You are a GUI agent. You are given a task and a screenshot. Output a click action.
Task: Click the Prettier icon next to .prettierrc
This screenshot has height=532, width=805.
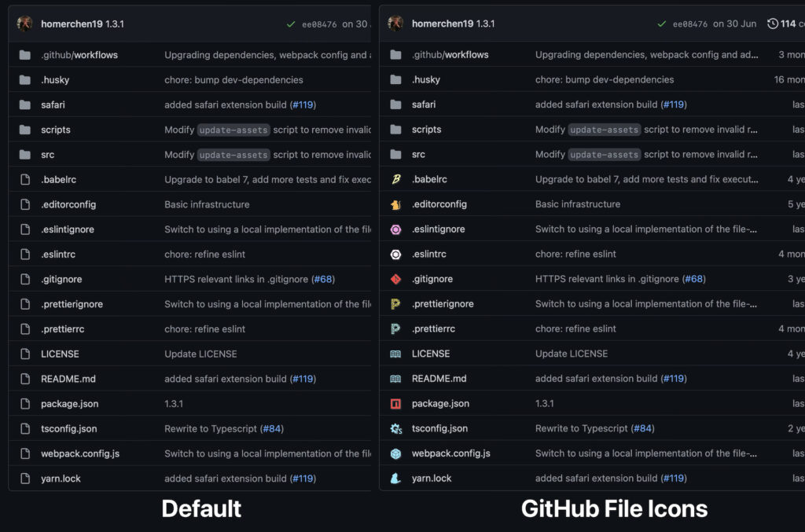[x=395, y=328]
